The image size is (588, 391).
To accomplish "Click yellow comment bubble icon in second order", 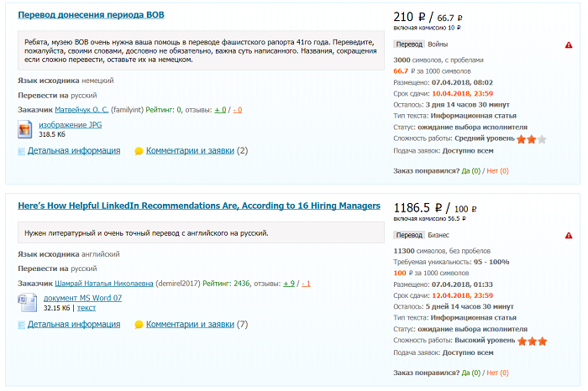I will click(x=139, y=325).
